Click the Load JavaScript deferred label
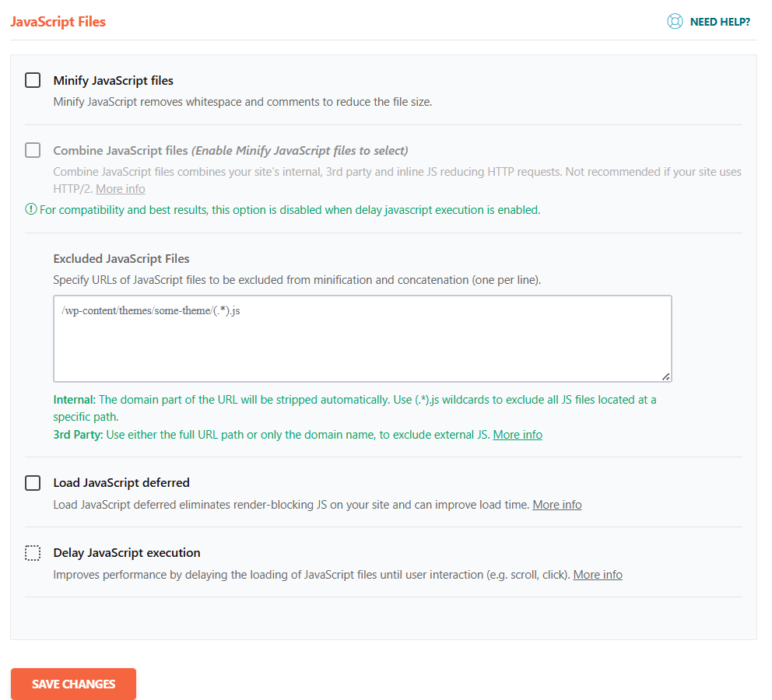 click(121, 483)
